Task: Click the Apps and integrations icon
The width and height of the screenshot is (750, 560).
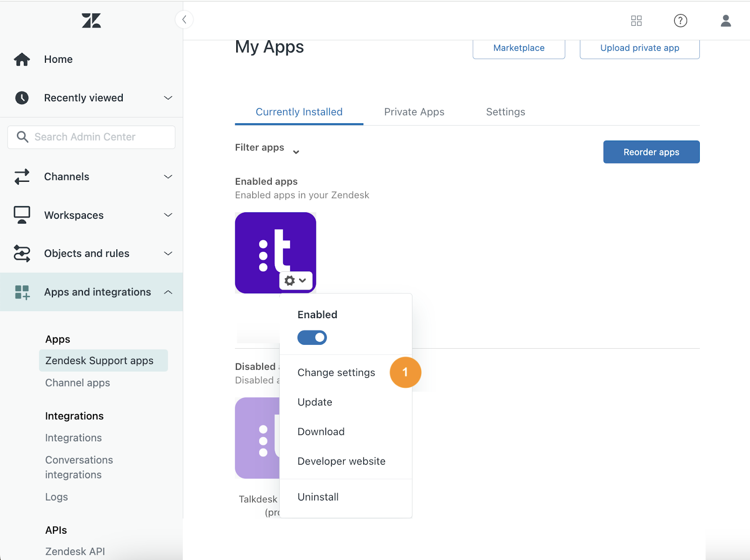Action: (x=22, y=292)
